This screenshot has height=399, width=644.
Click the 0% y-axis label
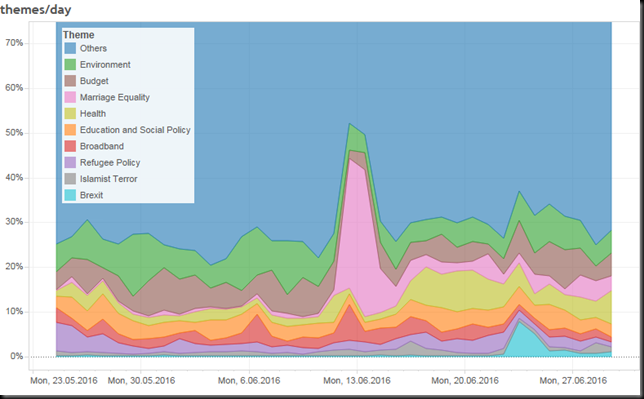point(16,356)
